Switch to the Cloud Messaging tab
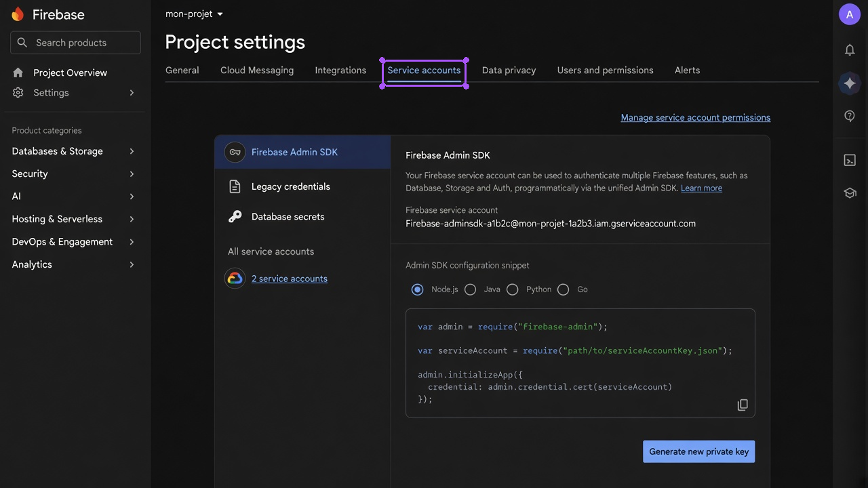The height and width of the screenshot is (488, 868). (x=257, y=70)
